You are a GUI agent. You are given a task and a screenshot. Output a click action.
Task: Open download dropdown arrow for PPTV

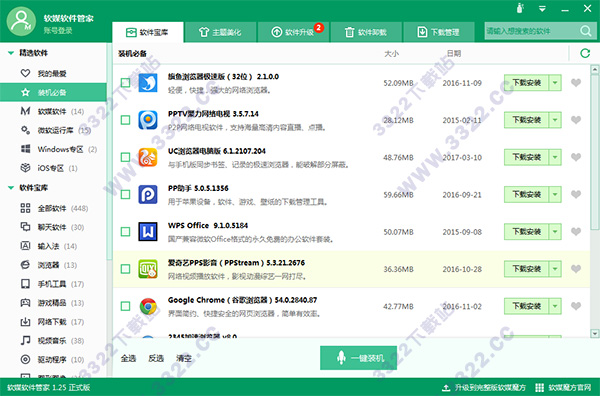[555, 120]
